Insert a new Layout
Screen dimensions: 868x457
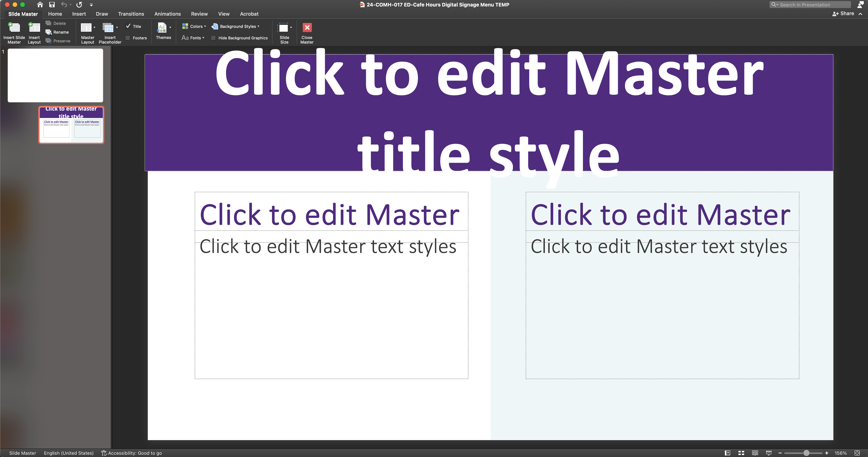point(34,33)
